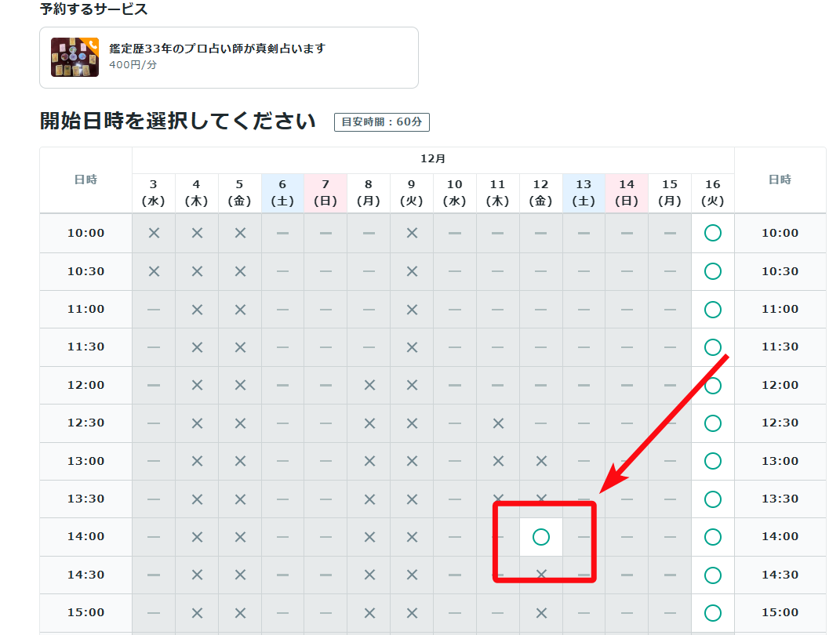Select the 12:30 circle on the 16th
Screen dimensions: 840x635
click(712, 423)
